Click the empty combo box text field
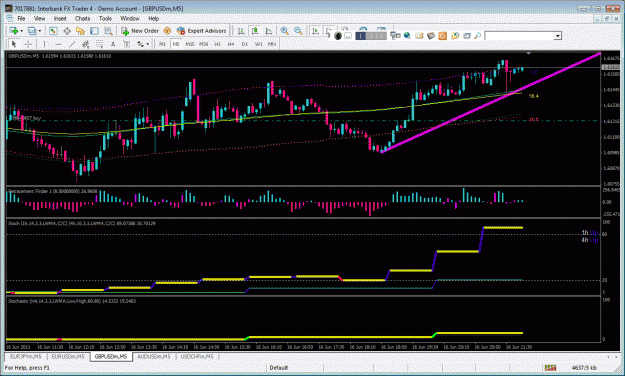The image size is (625, 376). (519, 36)
